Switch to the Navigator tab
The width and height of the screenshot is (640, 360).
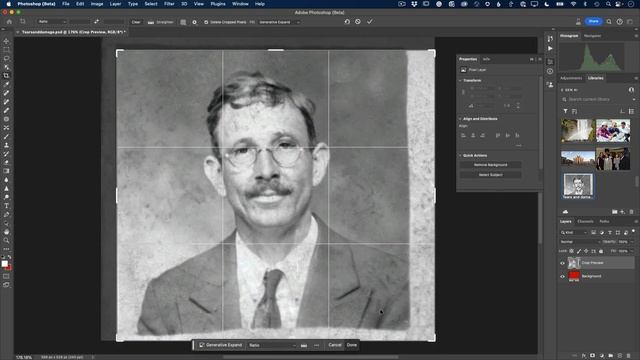point(592,36)
